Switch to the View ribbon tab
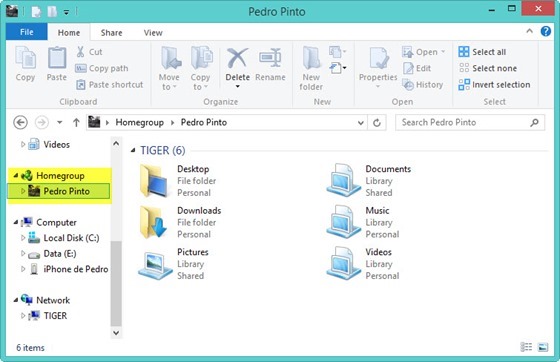 click(x=153, y=32)
